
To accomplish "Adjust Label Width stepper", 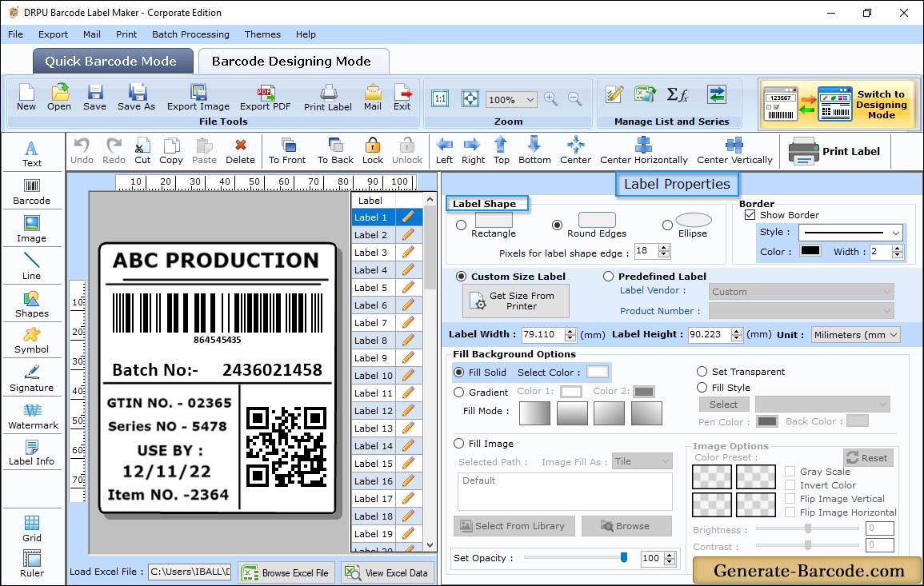I will point(570,334).
